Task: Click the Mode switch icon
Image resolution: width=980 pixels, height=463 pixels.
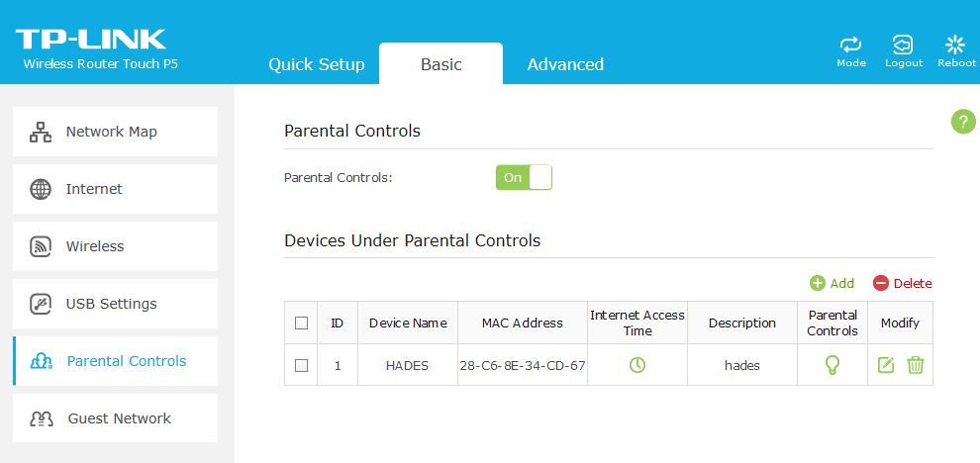Action: click(x=850, y=45)
